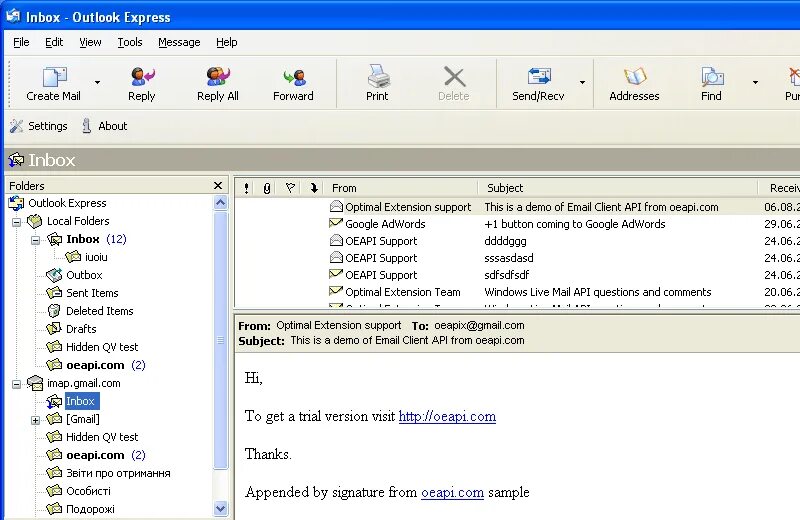Select the Inbox (12) folder
This screenshot has width=800, height=520.
pyautogui.click(x=96, y=239)
